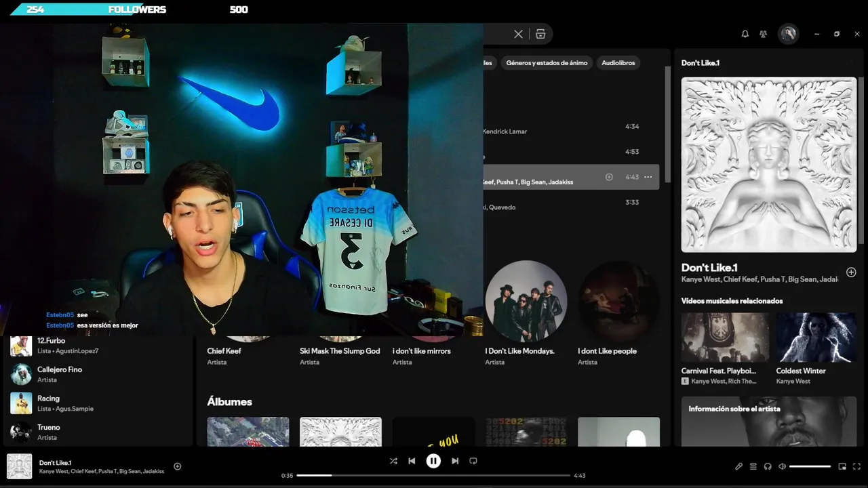Open the white Cruel Summer album cover thumbnail
Screen dimensions: 868x488
click(x=340, y=432)
